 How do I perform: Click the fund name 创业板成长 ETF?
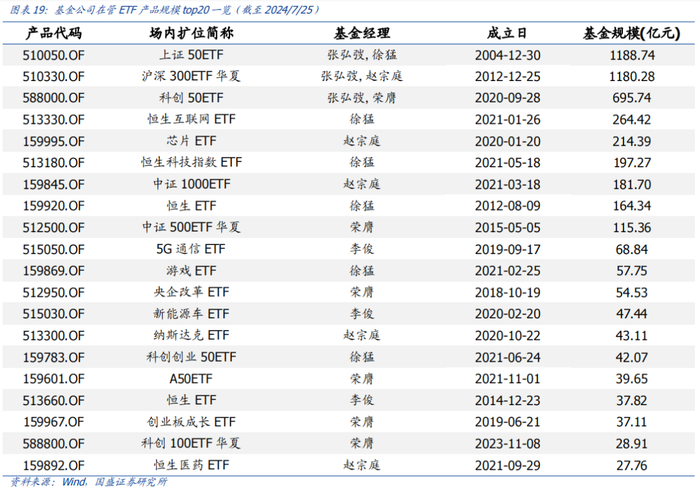pyautogui.click(x=192, y=421)
